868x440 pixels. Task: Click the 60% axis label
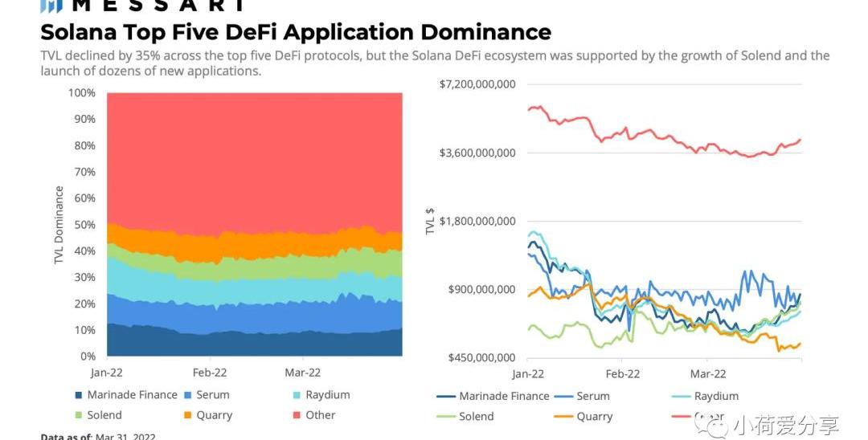(x=84, y=198)
